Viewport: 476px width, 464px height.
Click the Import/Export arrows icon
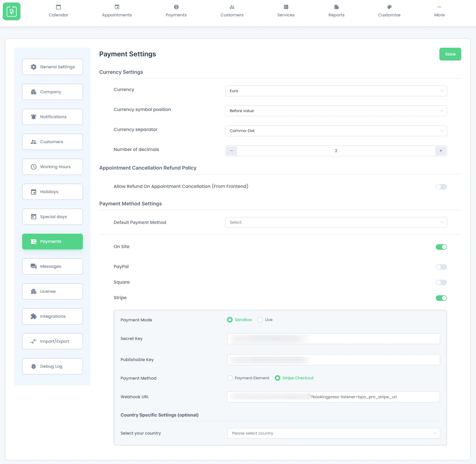(x=34, y=341)
